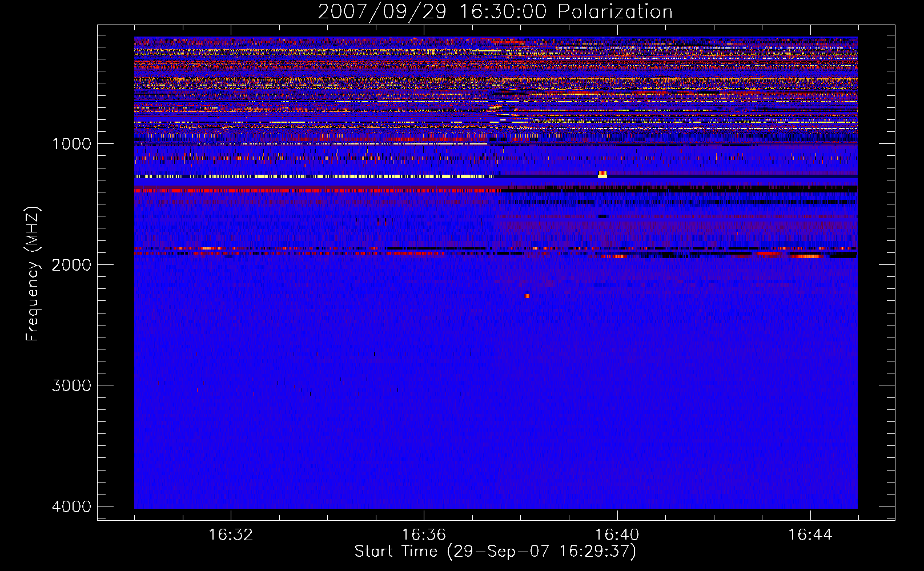The image size is (924, 571).
Task: Click the 16:36 time tick label
Action: [424, 535]
